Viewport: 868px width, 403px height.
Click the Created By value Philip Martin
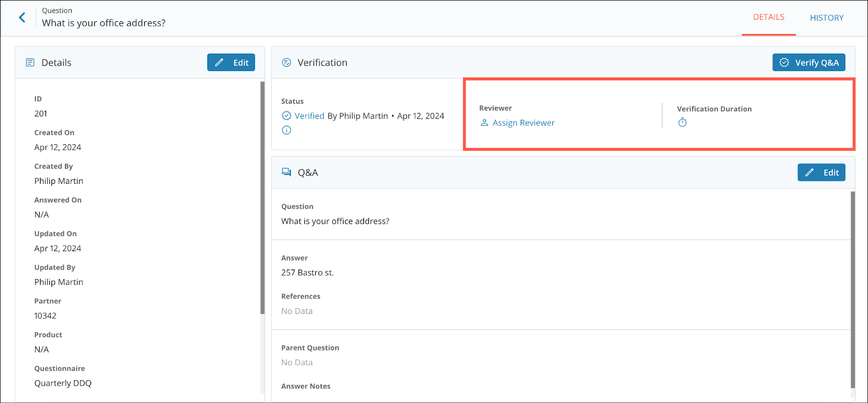coord(59,181)
